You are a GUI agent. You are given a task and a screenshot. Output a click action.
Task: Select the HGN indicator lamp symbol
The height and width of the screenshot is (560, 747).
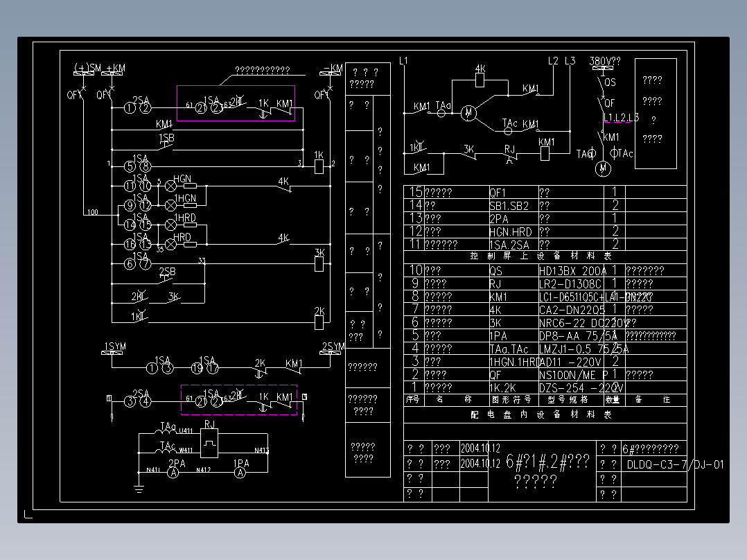click(170, 186)
